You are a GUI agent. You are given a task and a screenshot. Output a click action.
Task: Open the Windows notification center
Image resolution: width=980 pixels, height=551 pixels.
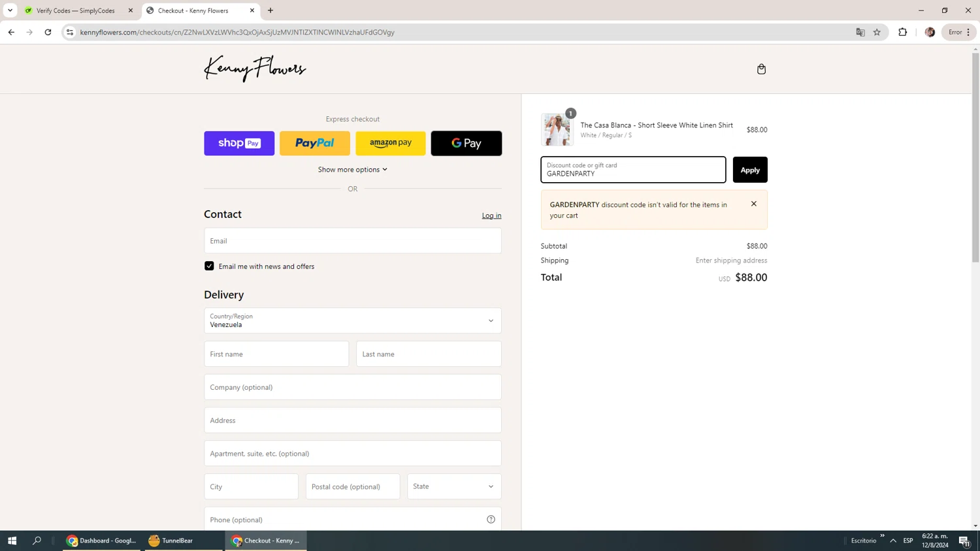click(x=964, y=541)
